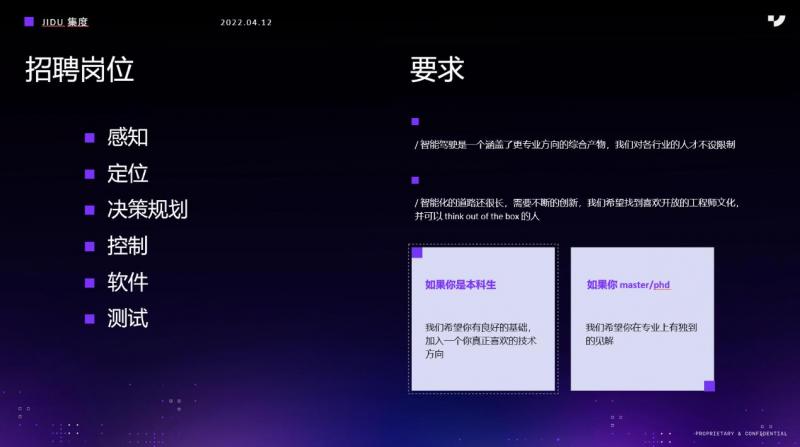Select the 测试 list item

click(128, 318)
